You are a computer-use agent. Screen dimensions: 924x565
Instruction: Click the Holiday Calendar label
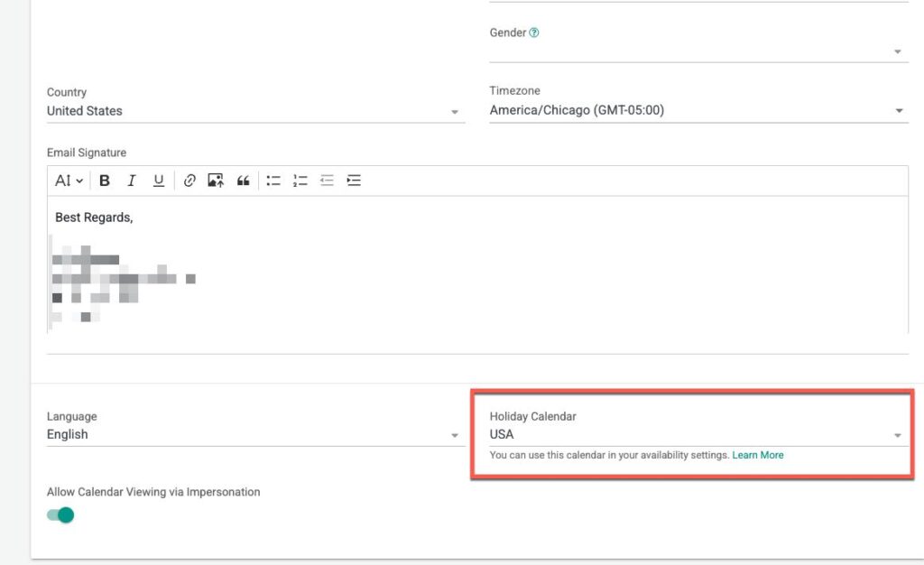pyautogui.click(x=532, y=416)
